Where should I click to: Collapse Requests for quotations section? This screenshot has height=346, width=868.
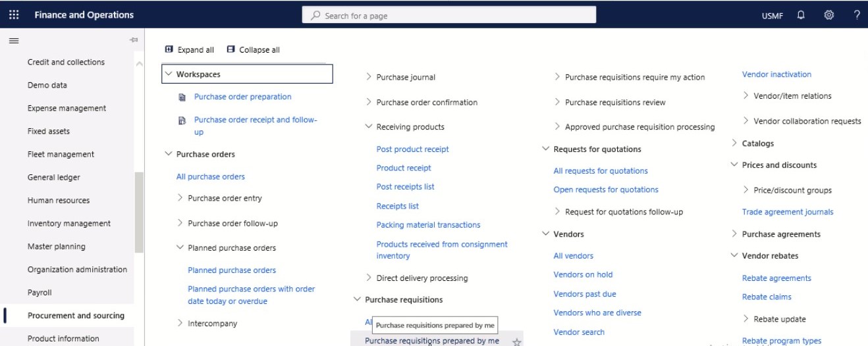coord(546,149)
